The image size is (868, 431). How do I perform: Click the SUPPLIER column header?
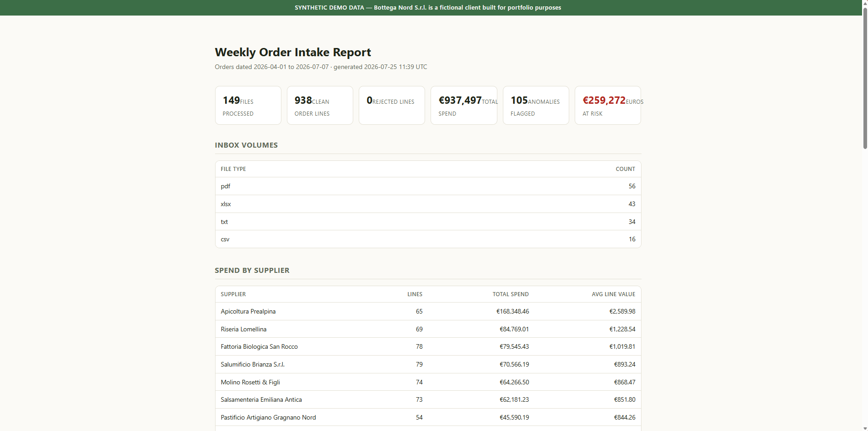(233, 294)
